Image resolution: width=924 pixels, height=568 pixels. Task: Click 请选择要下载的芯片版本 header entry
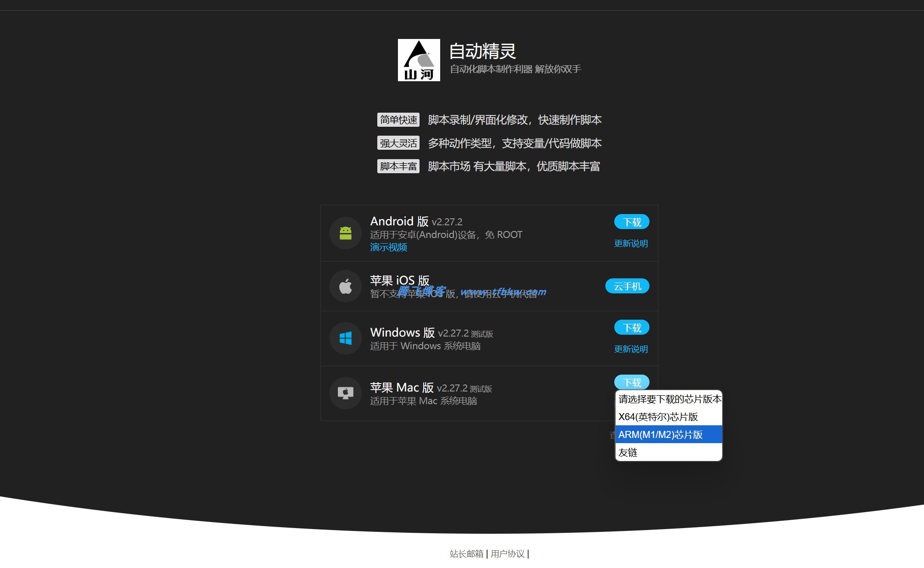click(670, 399)
